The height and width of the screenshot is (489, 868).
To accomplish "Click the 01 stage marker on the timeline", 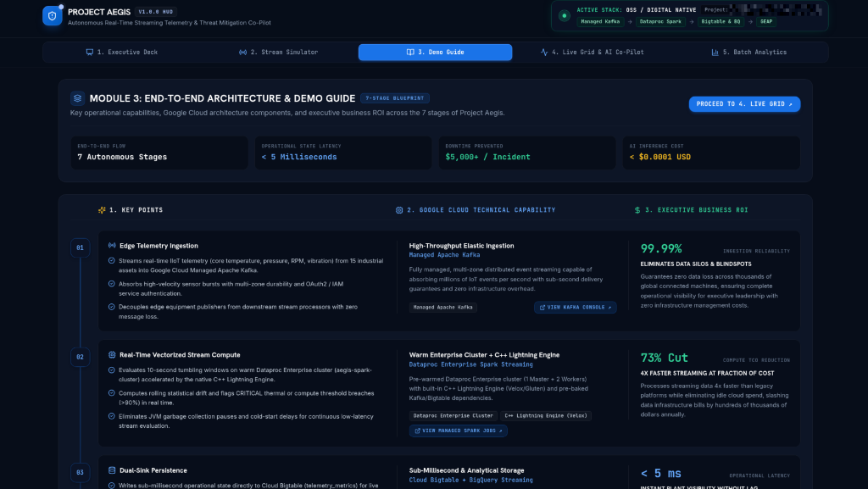I will pyautogui.click(x=81, y=247).
